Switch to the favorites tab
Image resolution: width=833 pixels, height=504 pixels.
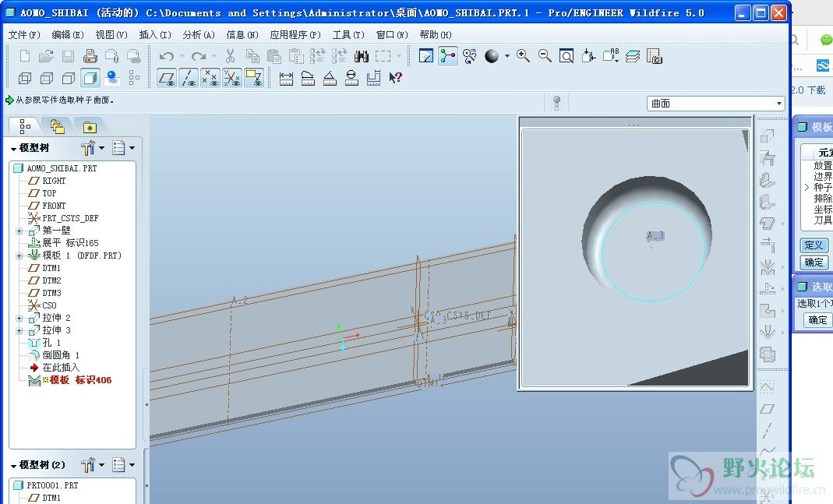click(x=90, y=127)
